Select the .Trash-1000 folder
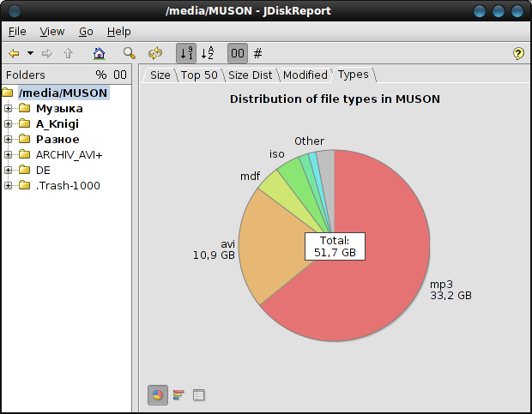 (68, 186)
